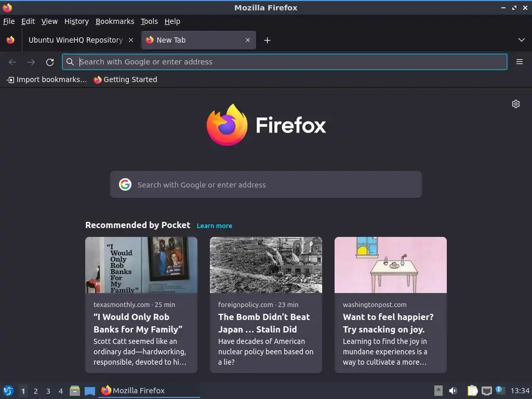Click the Learn more Pocket link
Screen dimensions: 532x399
click(215, 226)
